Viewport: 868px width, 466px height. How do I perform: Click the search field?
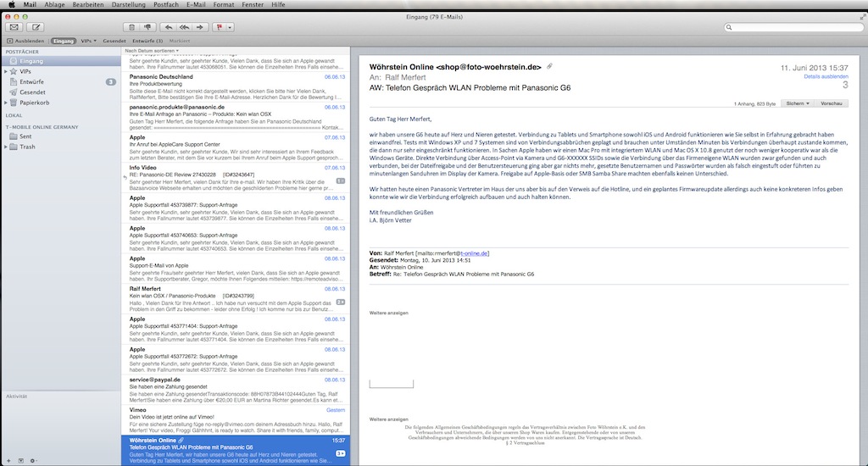[x=793, y=27]
